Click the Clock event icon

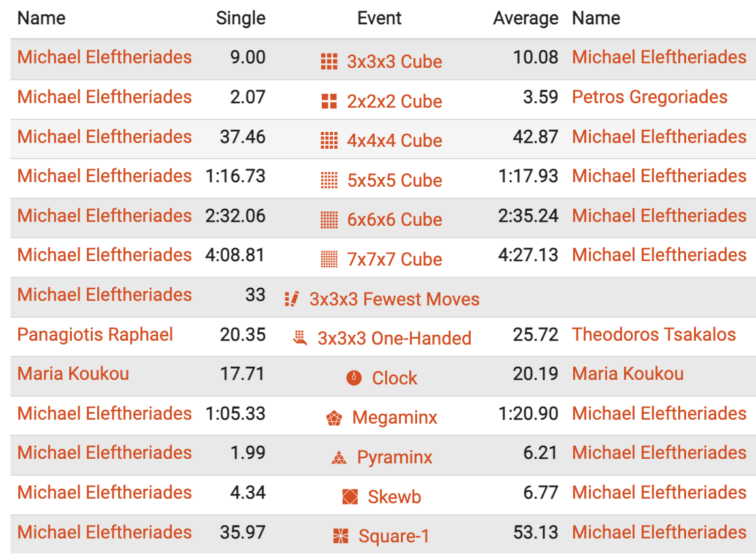click(x=354, y=378)
